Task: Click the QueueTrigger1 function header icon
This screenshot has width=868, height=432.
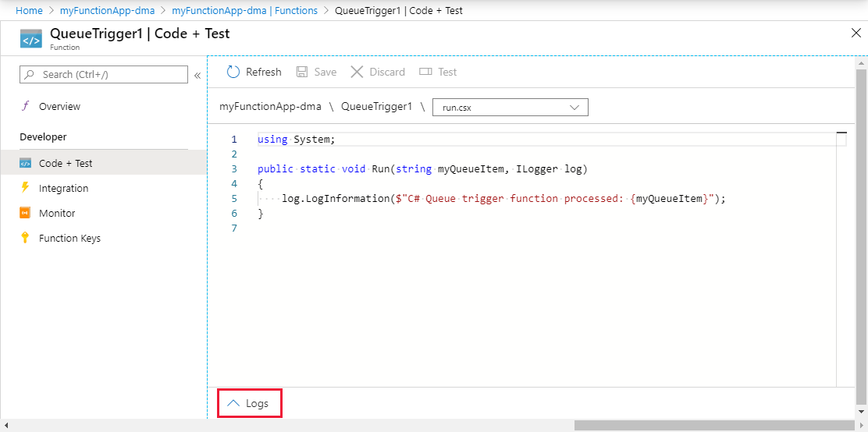Action: 31,39
